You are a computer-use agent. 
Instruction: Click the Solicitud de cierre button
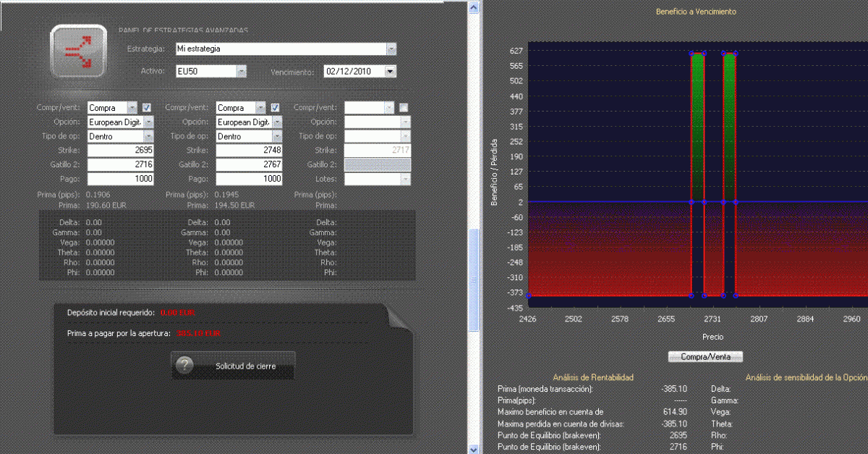coord(234,366)
